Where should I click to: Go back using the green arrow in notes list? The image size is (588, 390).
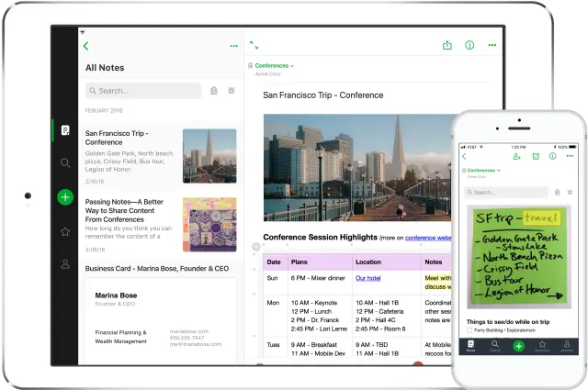coord(86,46)
